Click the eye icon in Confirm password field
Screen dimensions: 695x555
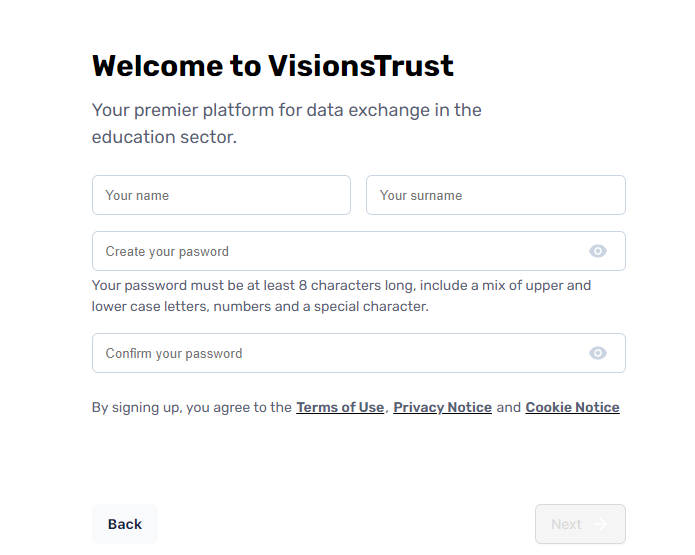click(x=597, y=353)
